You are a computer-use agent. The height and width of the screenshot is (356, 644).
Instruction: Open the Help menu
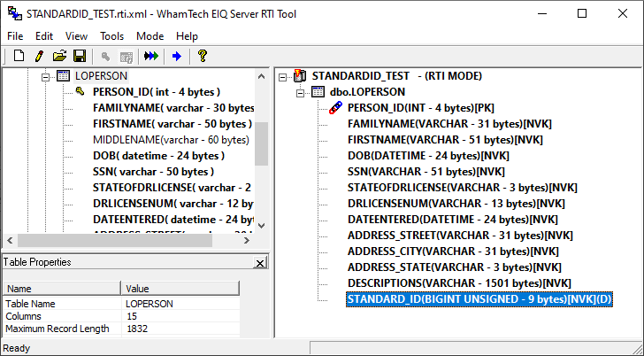coord(187,36)
